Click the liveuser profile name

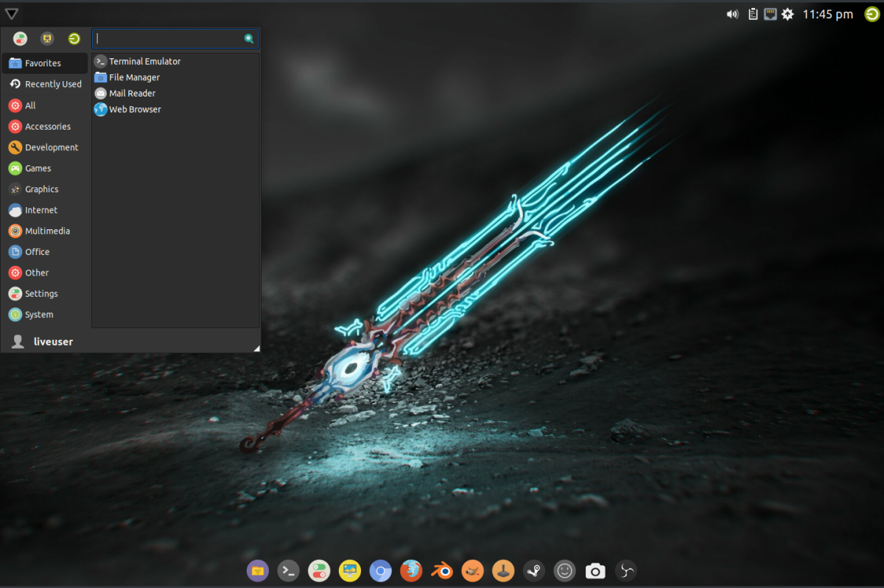53,342
